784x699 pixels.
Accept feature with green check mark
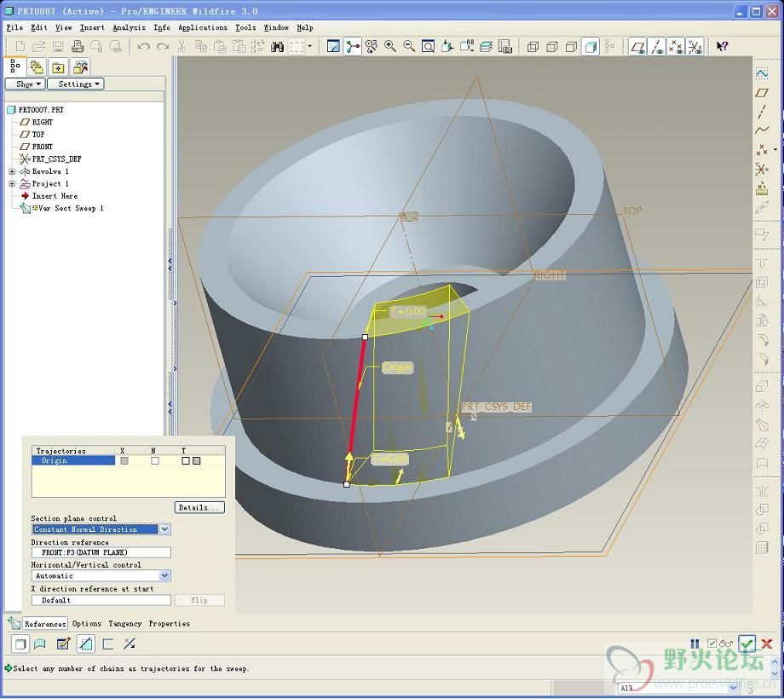pyautogui.click(x=747, y=644)
